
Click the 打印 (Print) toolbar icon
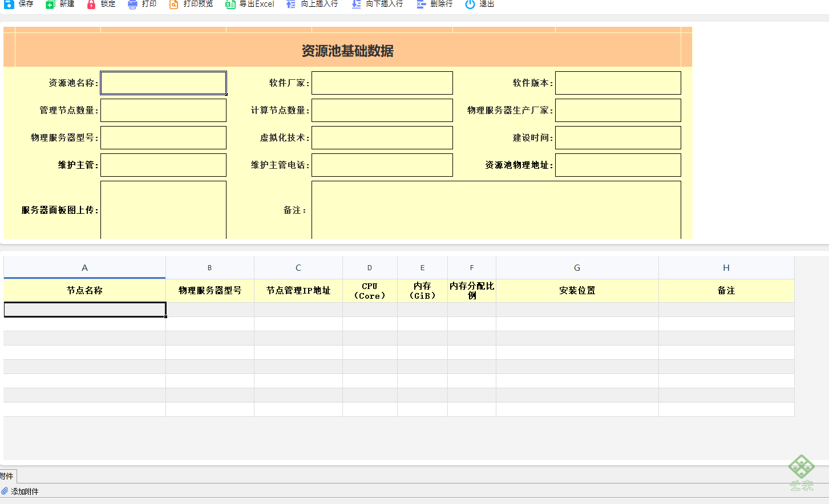pos(132,4)
